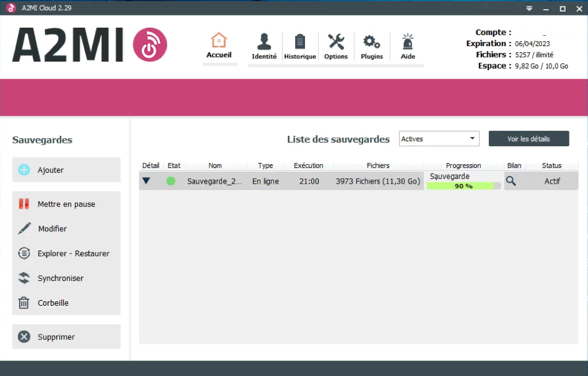Image resolution: width=588 pixels, height=376 pixels.
Task: Click the Corbeille trash icon
Action: point(24,303)
